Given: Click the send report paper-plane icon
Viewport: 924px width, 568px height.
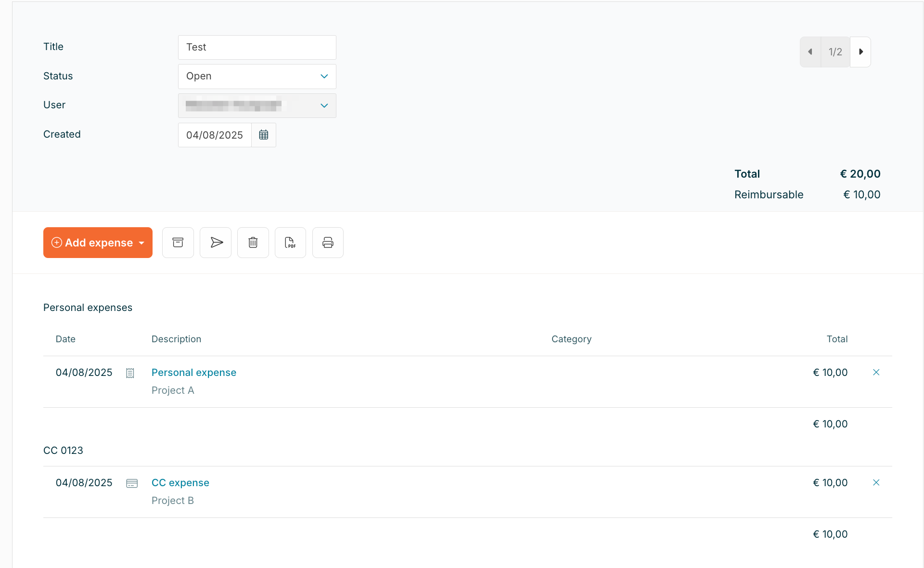Looking at the screenshot, I should [x=216, y=243].
